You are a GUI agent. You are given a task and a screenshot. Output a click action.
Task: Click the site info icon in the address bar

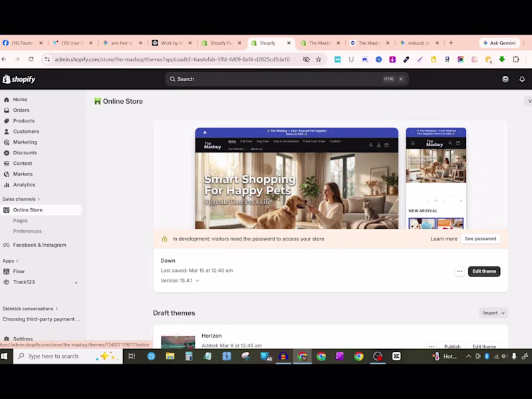pos(47,59)
